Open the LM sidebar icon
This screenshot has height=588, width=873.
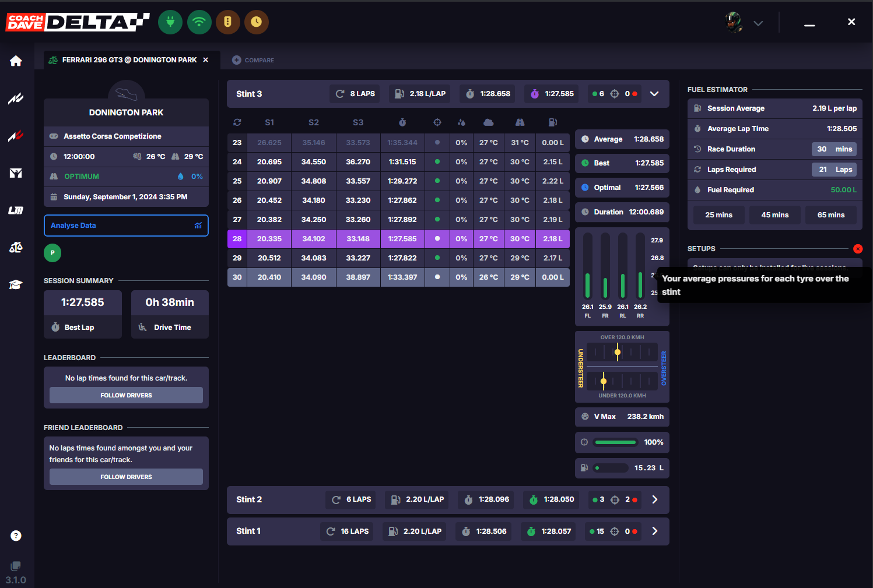(x=16, y=210)
